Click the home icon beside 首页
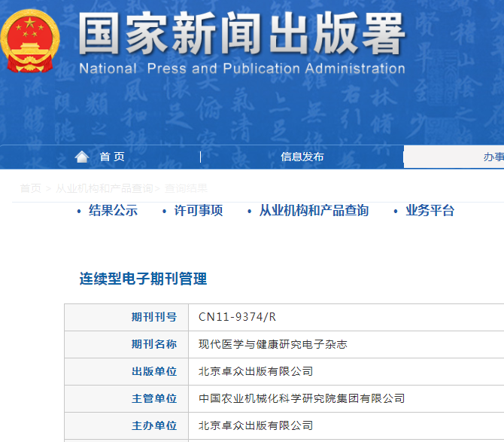The height and width of the screenshot is (442, 504). pyautogui.click(x=82, y=157)
